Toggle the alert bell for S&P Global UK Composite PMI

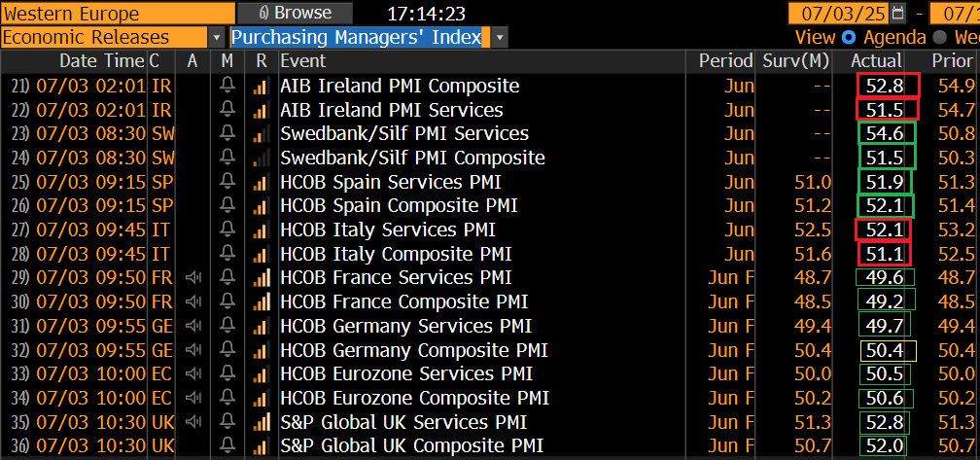point(228,445)
